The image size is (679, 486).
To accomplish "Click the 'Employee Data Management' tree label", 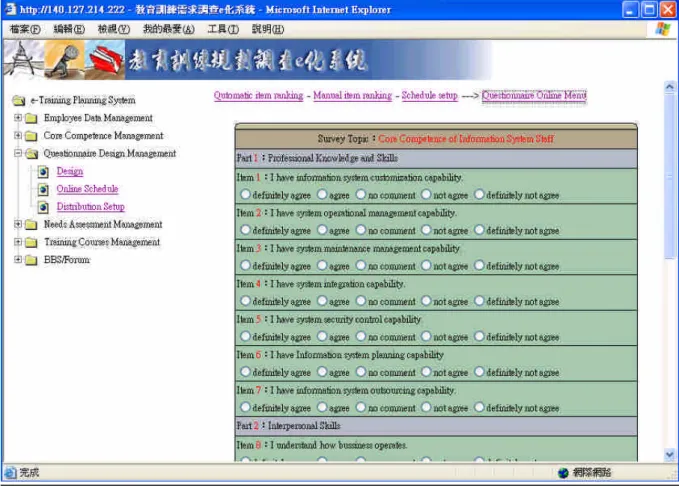I will click(x=98, y=118).
